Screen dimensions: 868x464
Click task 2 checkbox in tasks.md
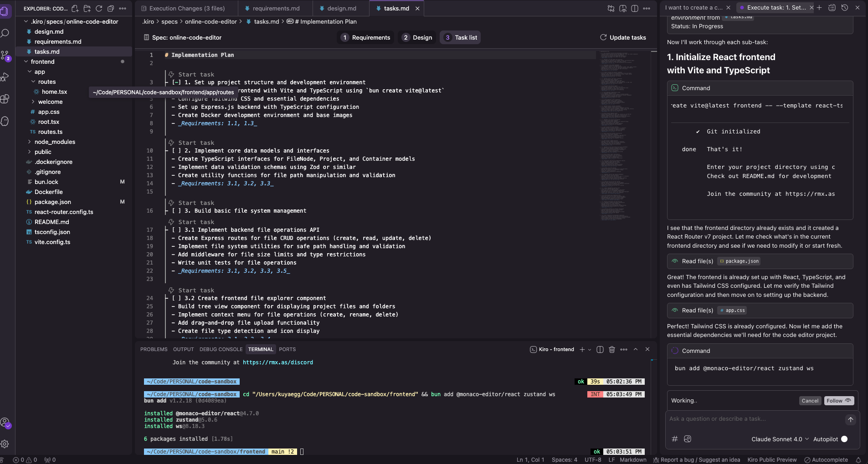176,150
